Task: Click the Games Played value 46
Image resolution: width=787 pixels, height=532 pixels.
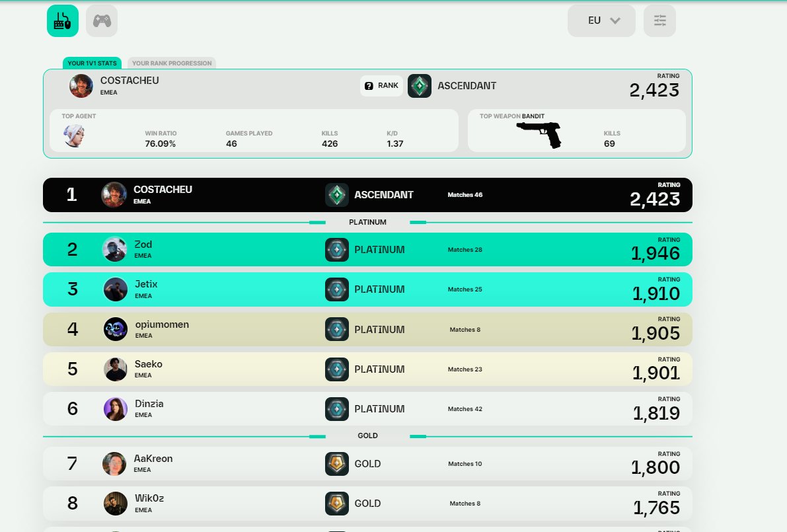Action: pos(231,143)
